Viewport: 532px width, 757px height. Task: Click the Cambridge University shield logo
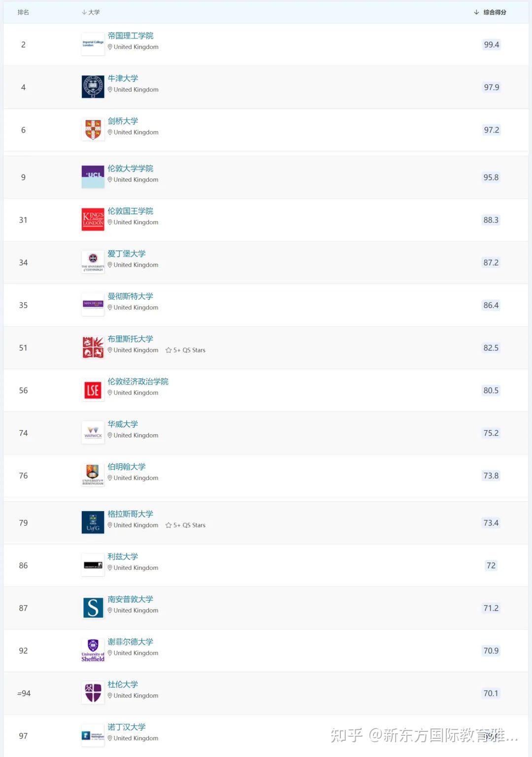(93, 130)
